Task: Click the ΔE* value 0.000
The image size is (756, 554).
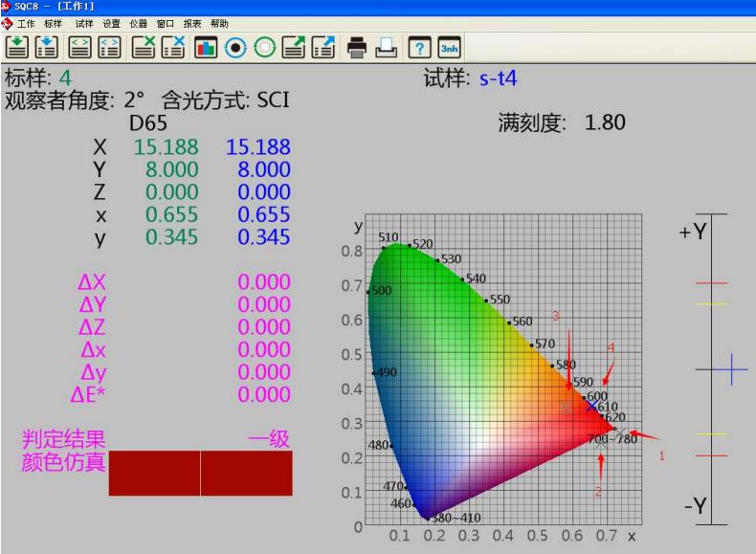Action: [x=264, y=395]
